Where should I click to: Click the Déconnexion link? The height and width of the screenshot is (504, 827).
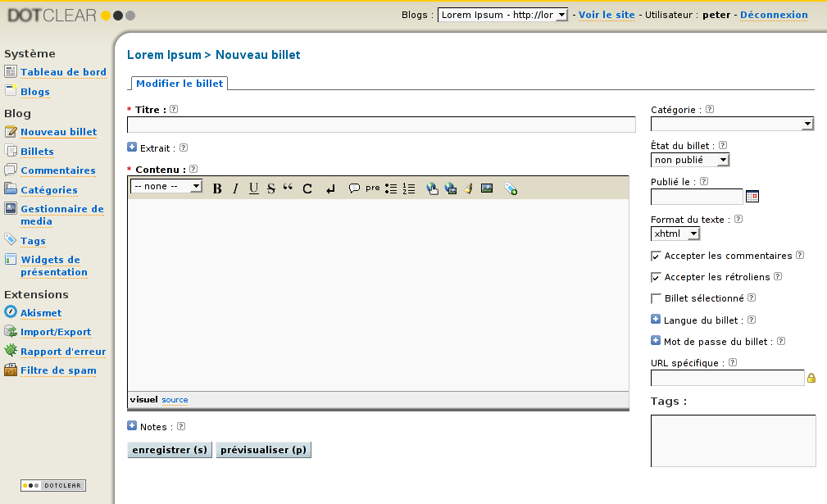pos(773,15)
